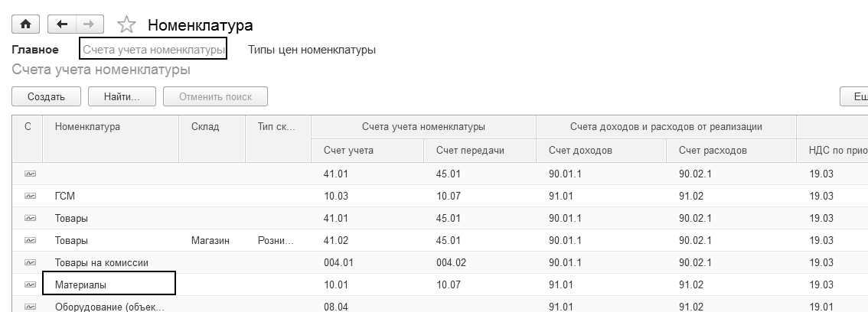Click the Найти... button

pyautogui.click(x=122, y=97)
